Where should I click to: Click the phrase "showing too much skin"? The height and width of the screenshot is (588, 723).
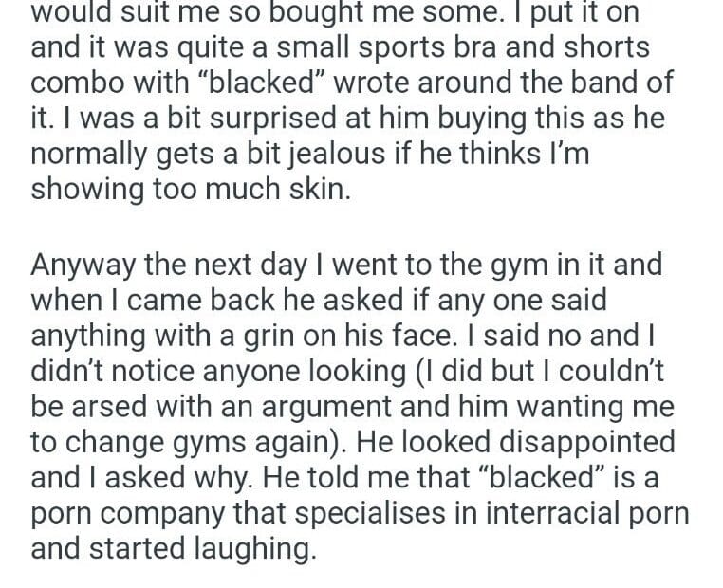[191, 189]
